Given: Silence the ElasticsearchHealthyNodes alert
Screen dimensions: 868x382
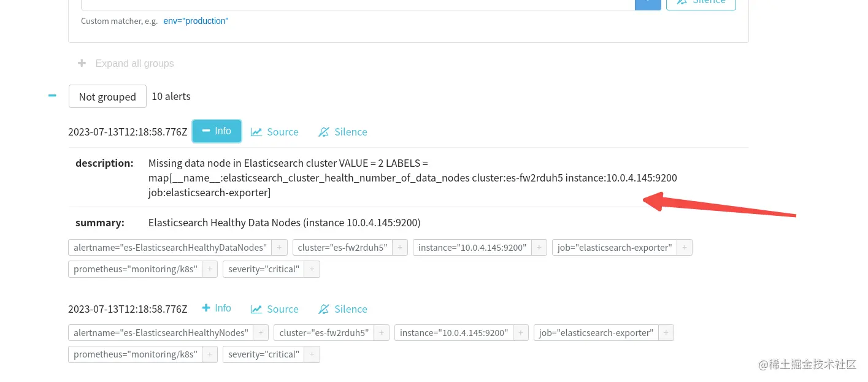Looking at the screenshot, I should point(343,309).
